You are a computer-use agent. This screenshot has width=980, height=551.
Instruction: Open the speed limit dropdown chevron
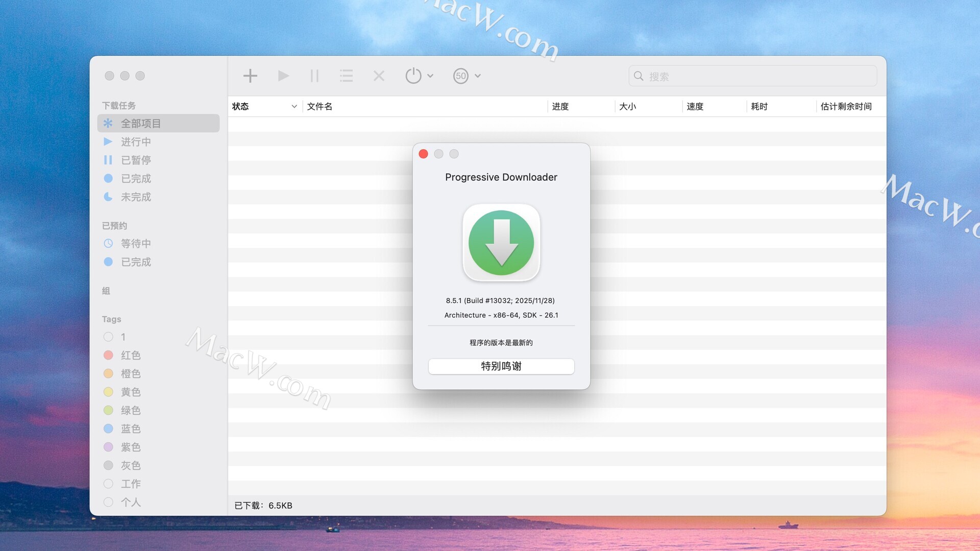[x=478, y=76]
